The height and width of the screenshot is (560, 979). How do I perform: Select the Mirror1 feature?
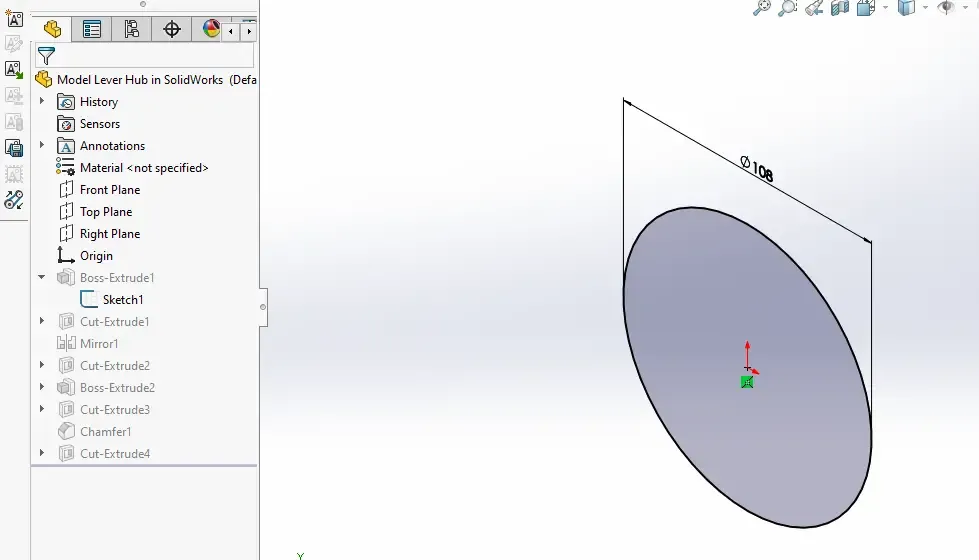coord(99,344)
